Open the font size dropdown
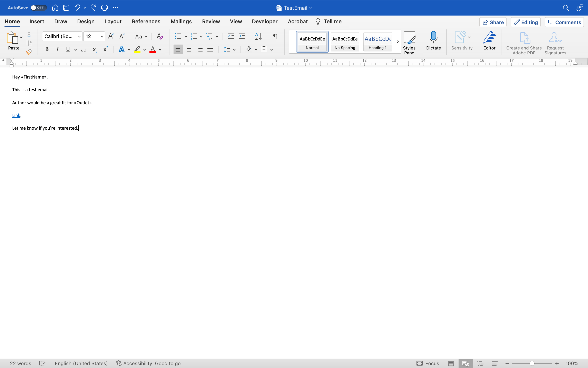588x368 pixels. point(102,37)
